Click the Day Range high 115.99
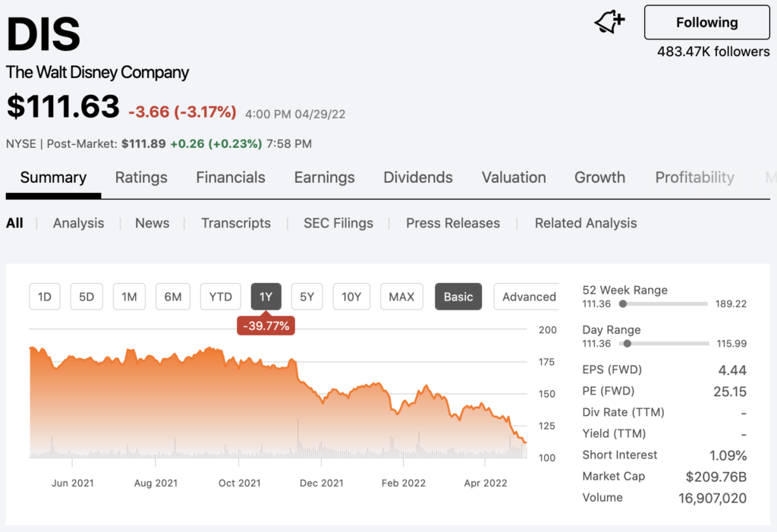Image resolution: width=777 pixels, height=532 pixels. point(731,343)
